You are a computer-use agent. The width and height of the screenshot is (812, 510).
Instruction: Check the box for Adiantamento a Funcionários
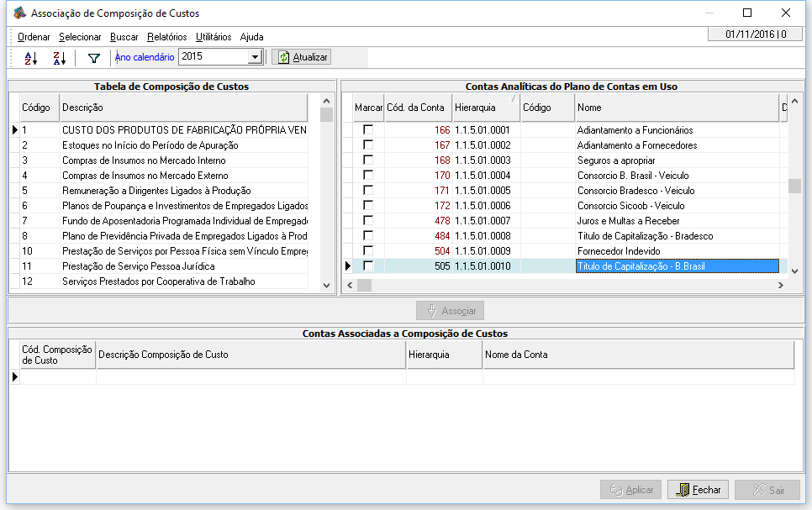click(x=368, y=130)
